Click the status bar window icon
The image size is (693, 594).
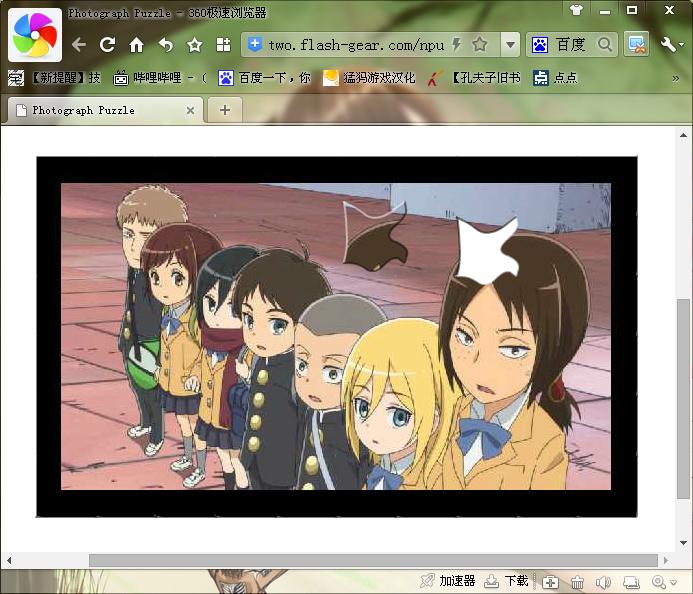[632, 582]
